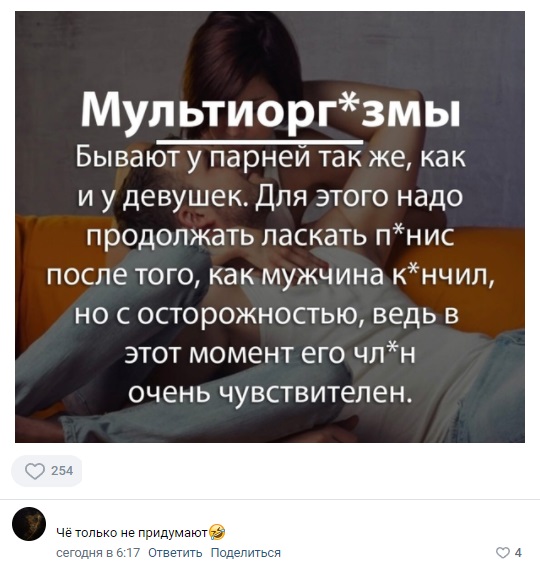Like the comment with its heart icon
This screenshot has height=566, width=540.
click(x=503, y=553)
